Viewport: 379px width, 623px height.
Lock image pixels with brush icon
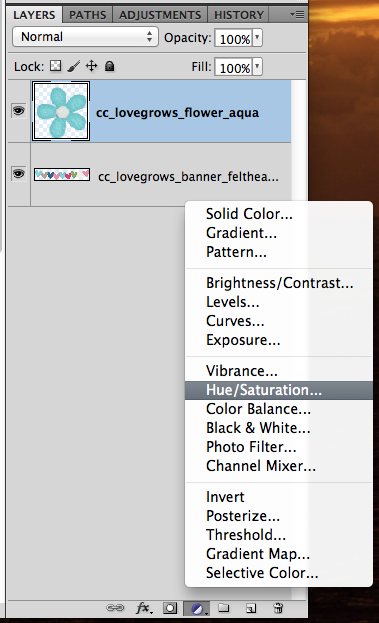pos(73,66)
